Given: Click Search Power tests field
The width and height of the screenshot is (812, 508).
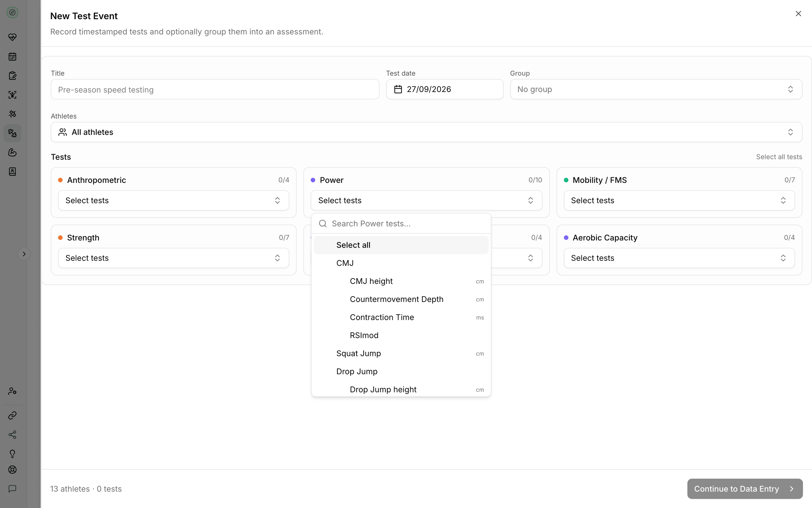Looking at the screenshot, I should [x=401, y=224].
